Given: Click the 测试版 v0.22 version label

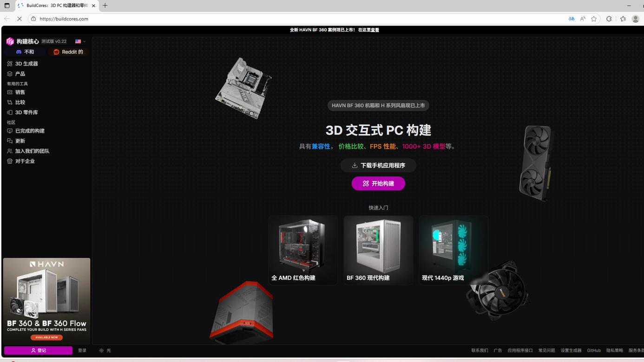Looking at the screenshot, I should [x=54, y=41].
